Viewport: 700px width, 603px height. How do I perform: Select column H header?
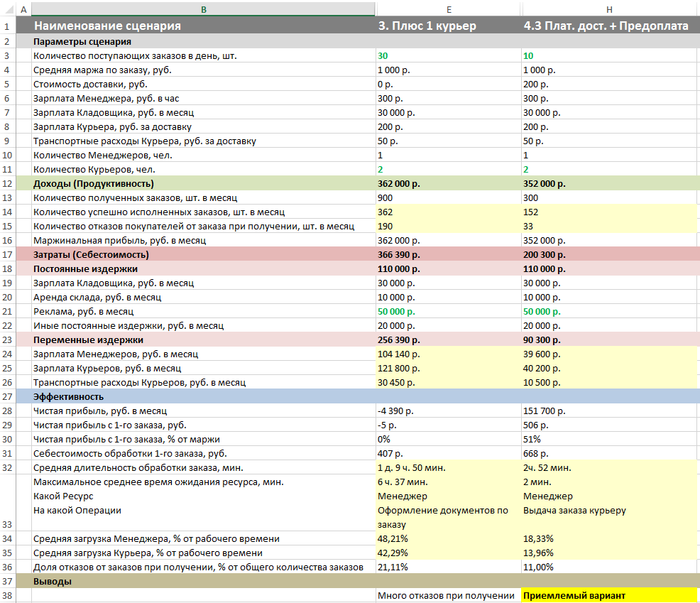[x=609, y=9]
